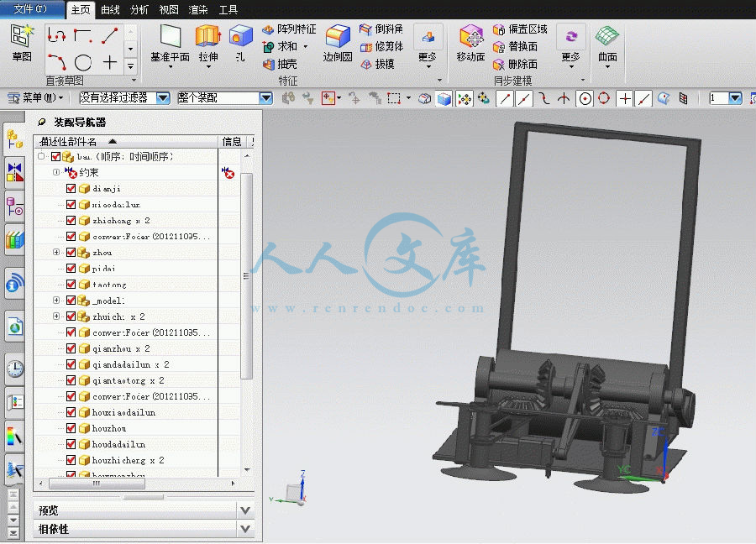This screenshot has height=544, width=756.
Task: Switch to the 曲线 (Curve) tab
Action: click(x=110, y=9)
